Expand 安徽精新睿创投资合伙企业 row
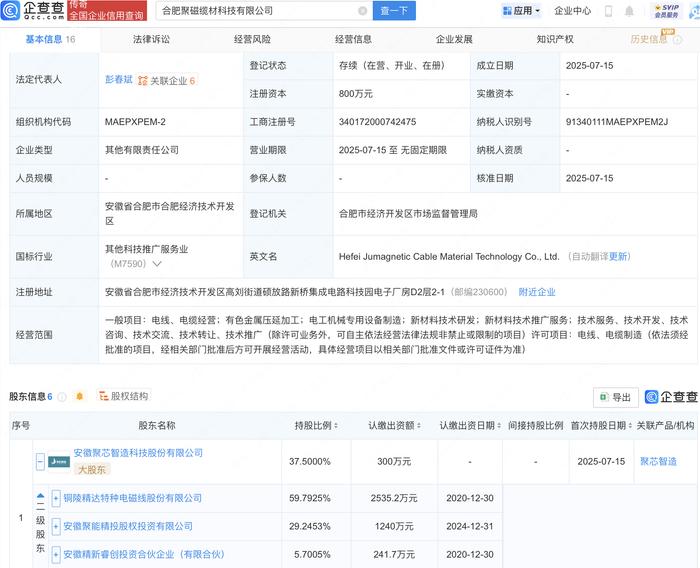 56,555
